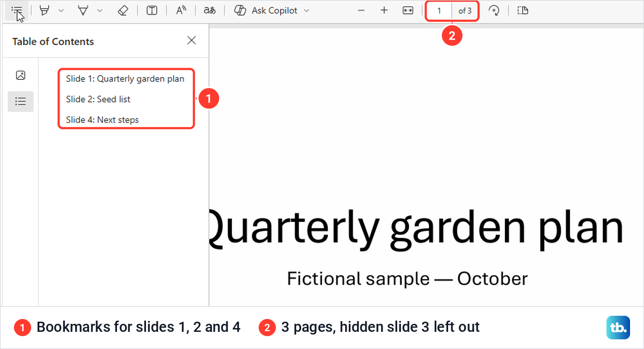Click the page number input field
Viewport: 644px width, 349px height.
[x=440, y=11]
